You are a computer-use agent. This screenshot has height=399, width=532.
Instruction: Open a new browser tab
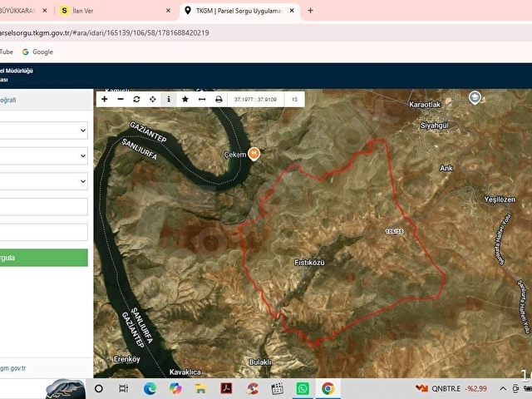pyautogui.click(x=310, y=11)
